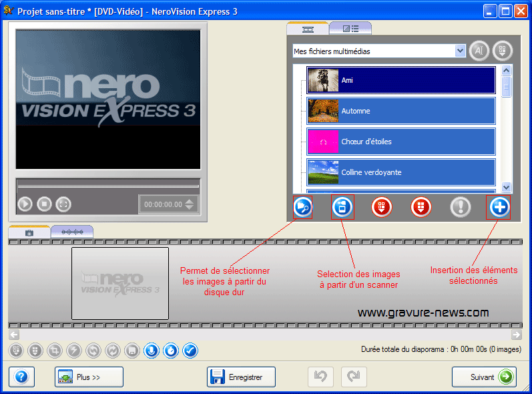
Task: Select the audio waveform timeline tab
Action: point(72,232)
